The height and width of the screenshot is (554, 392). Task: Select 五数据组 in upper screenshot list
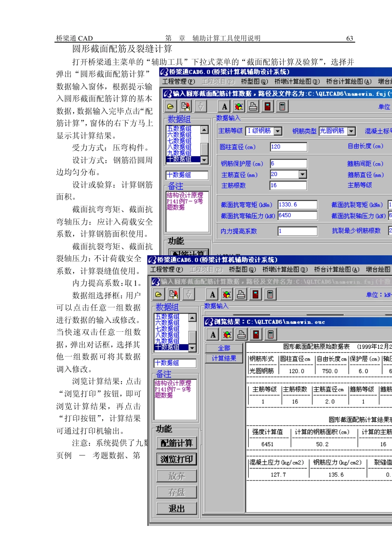click(179, 129)
